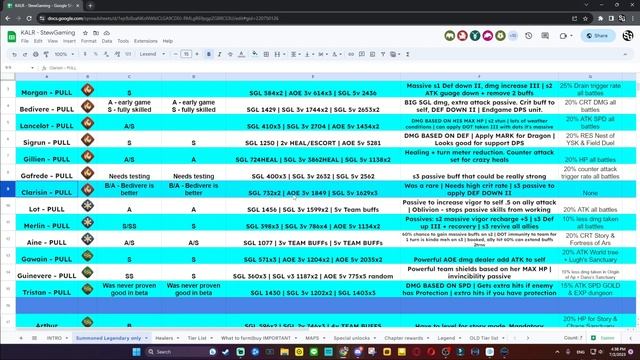Image resolution: width=640 pixels, height=360 pixels.
Task: Move document to another folder
Action: [x=96, y=33]
